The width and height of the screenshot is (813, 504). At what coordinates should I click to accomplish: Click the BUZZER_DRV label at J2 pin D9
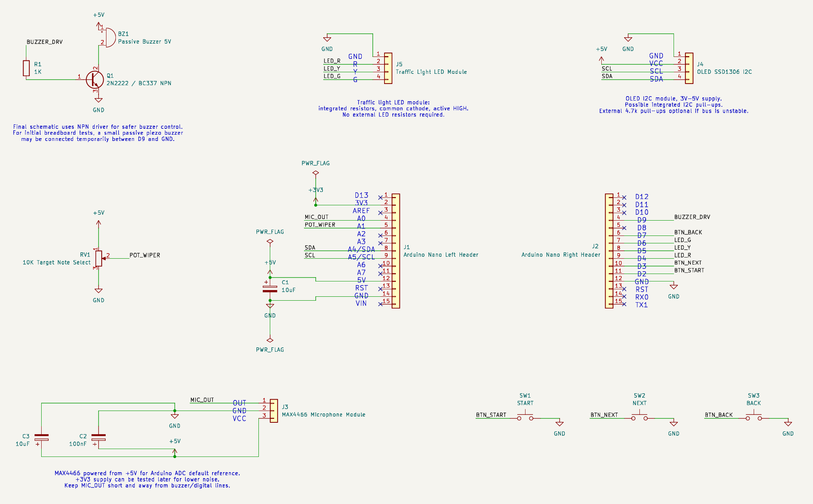click(x=692, y=217)
